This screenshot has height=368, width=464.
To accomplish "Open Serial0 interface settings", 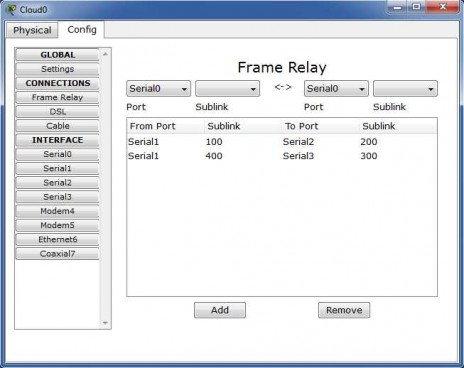I will click(x=57, y=154).
